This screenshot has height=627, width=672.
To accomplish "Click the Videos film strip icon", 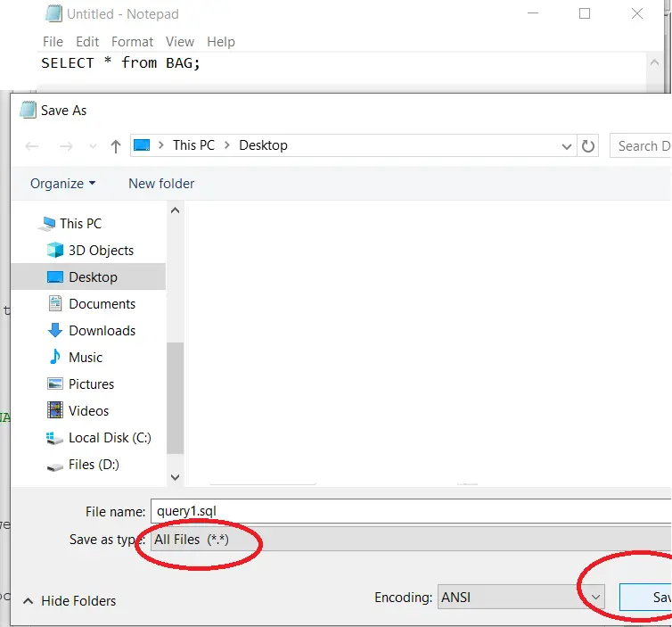I will (x=55, y=410).
